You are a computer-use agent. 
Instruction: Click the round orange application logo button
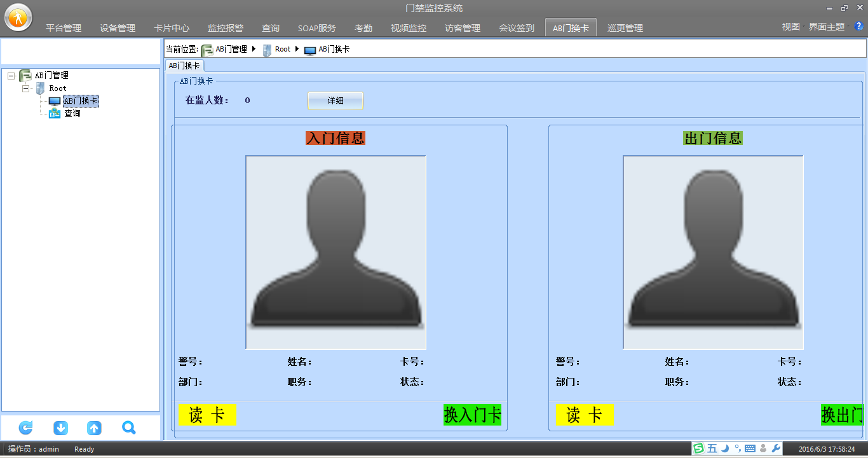(x=18, y=17)
